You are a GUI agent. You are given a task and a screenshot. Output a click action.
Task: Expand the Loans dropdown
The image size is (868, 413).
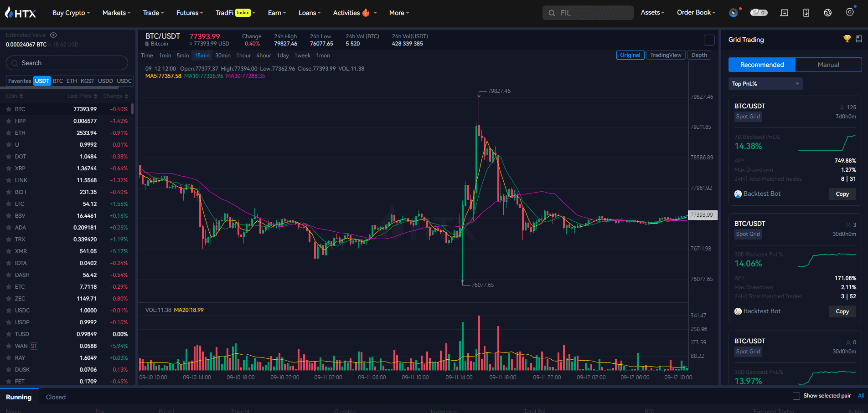tap(310, 13)
